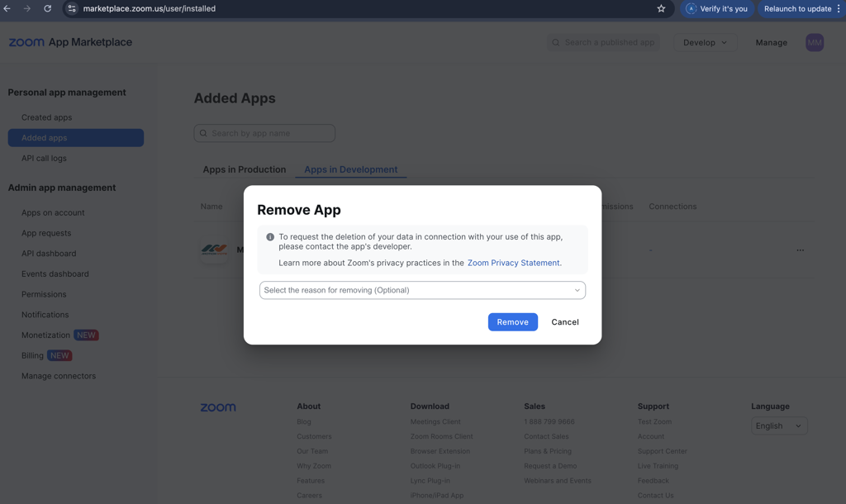
Task: Click the Search by app name field
Action: point(264,133)
